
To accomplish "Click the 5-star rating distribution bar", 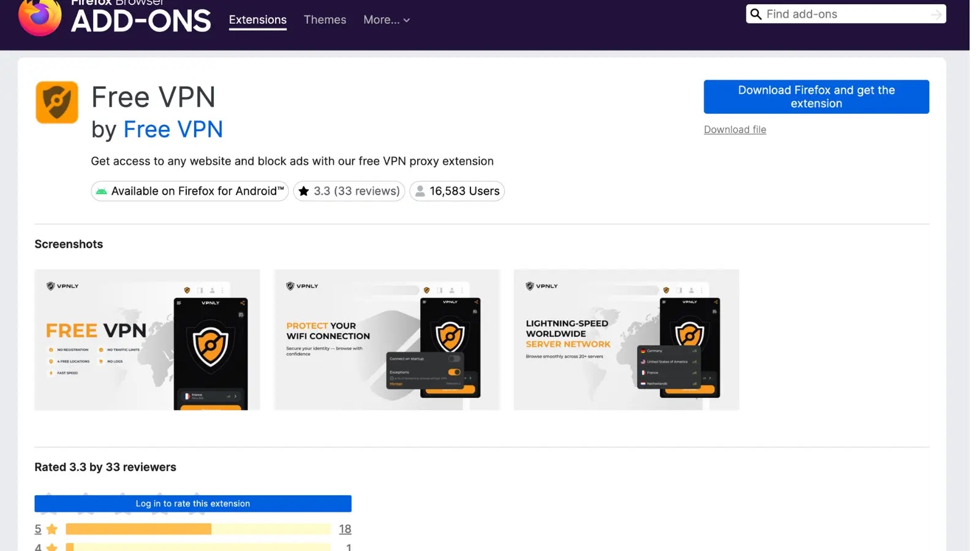I will pos(196,529).
